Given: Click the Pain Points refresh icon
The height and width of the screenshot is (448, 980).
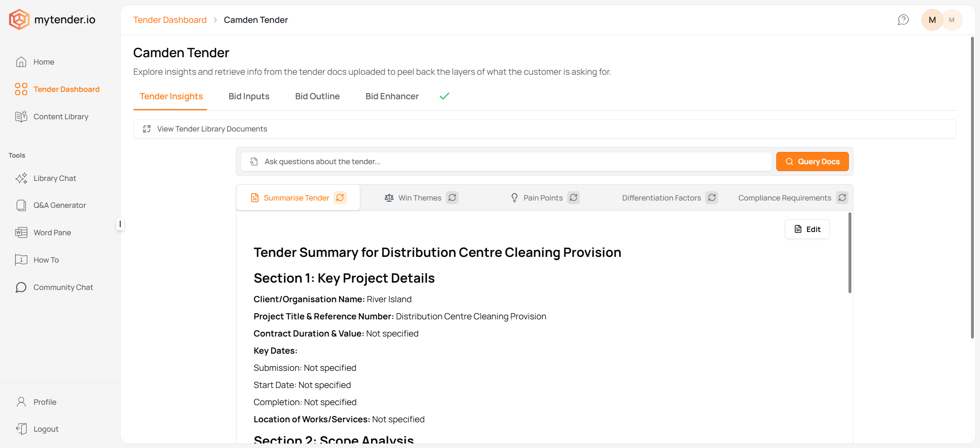Looking at the screenshot, I should click(x=573, y=198).
